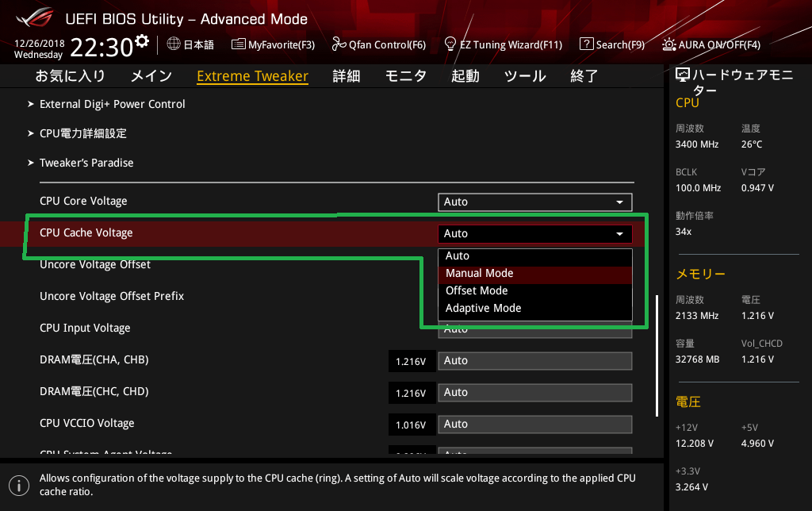Click the info icon in help bar

click(x=19, y=486)
